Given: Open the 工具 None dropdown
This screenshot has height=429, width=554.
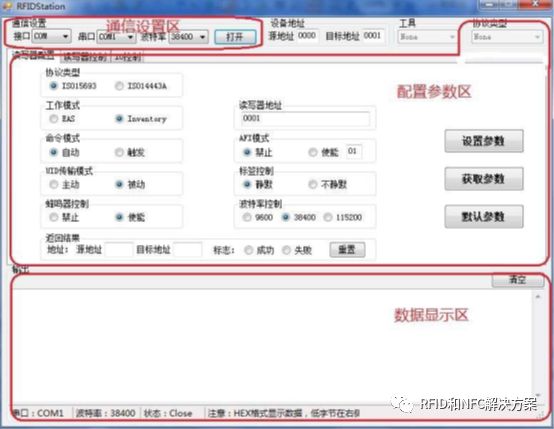Looking at the screenshot, I should pos(427,37).
